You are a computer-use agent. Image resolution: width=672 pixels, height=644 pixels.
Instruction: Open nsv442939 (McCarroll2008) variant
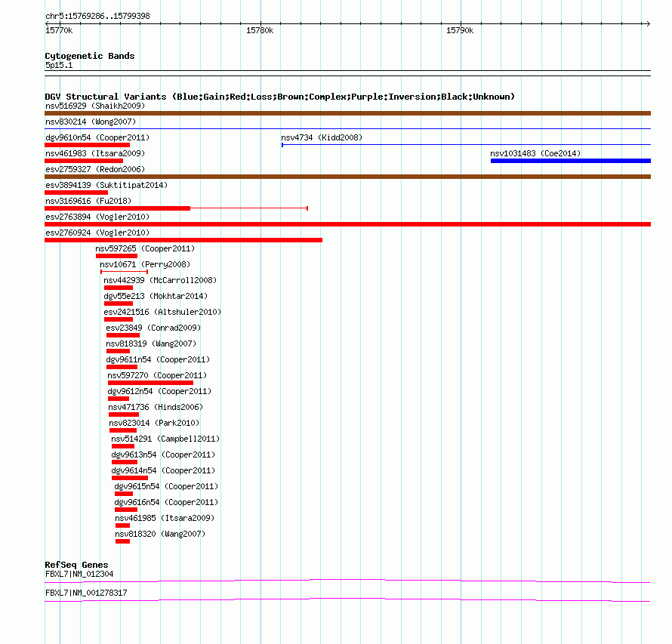pos(160,280)
